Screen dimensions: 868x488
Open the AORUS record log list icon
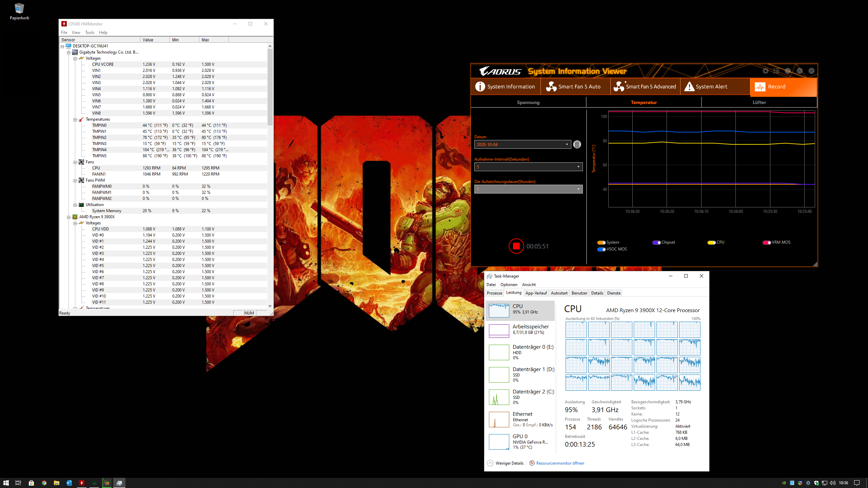tap(776, 71)
